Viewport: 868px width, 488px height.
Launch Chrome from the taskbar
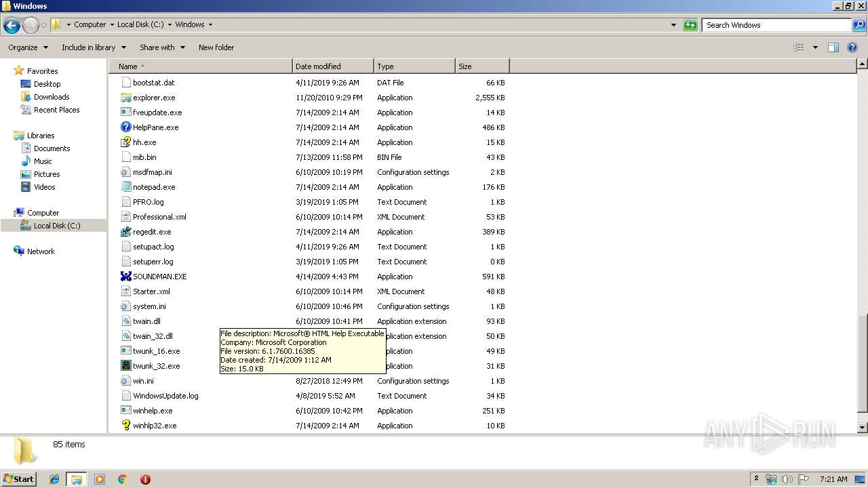pyautogui.click(x=122, y=479)
